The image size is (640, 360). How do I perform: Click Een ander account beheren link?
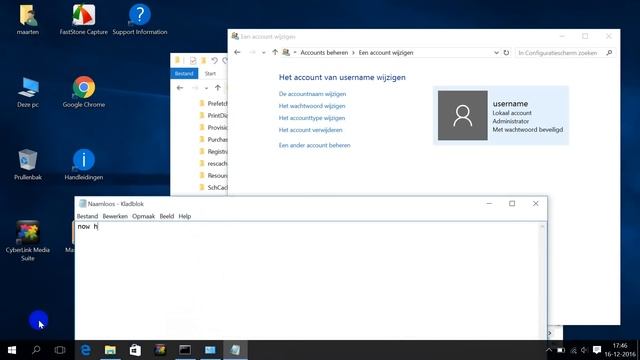(x=315, y=145)
